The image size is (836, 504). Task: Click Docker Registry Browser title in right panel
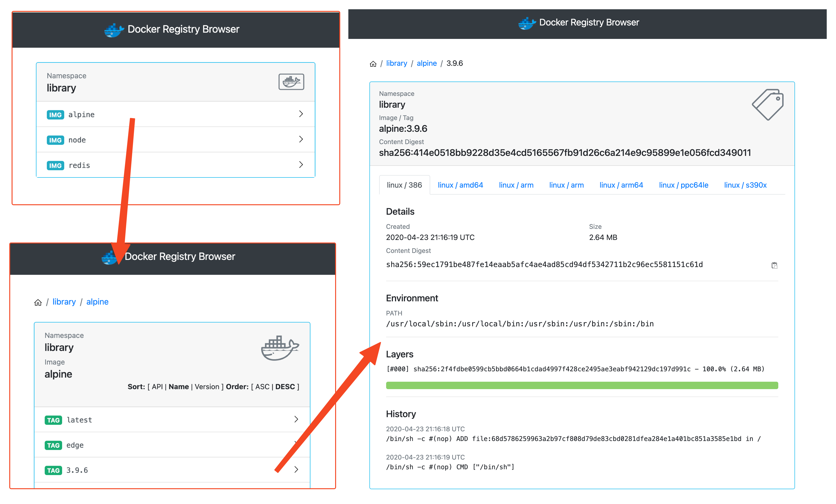point(589,22)
